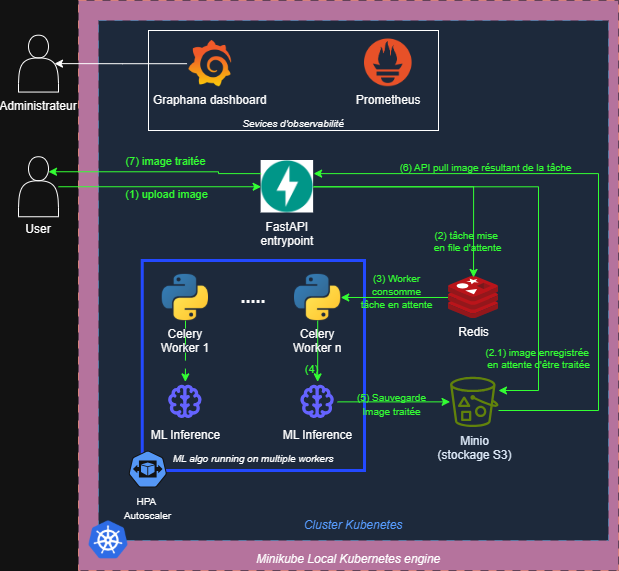Select the FastAPI entrypoint label
The height and width of the screenshot is (571, 619).
[287, 233]
